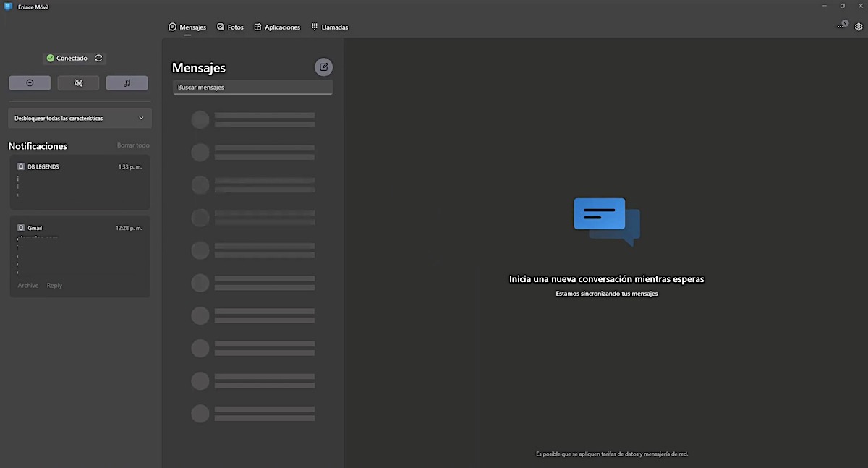The width and height of the screenshot is (868, 468).
Task: Open the settings gear icon
Action: point(859,27)
